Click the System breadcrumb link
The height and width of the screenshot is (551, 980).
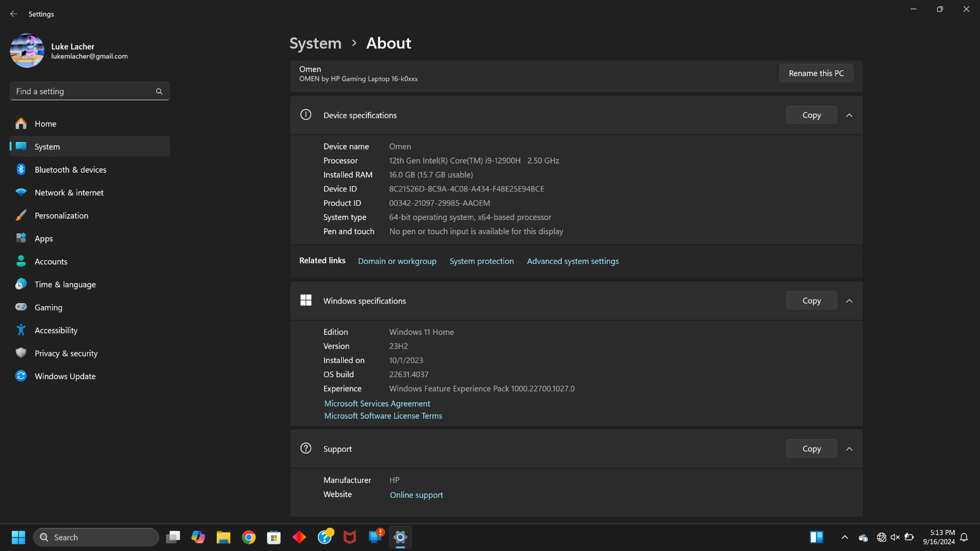315,43
